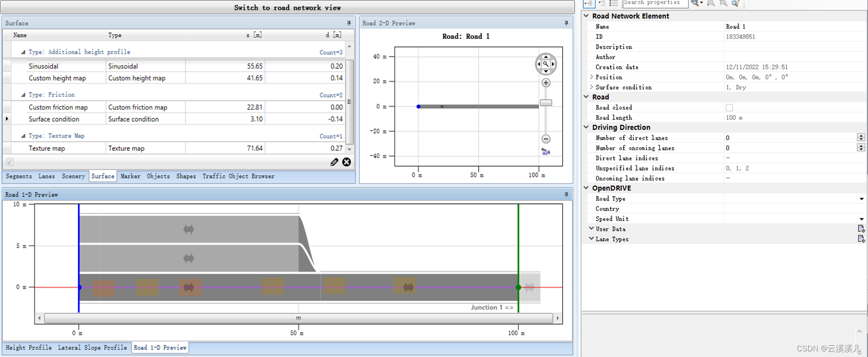Viewport: 868px width, 357px height.
Task: Open the Road Type dropdown
Action: pyautogui.click(x=861, y=199)
